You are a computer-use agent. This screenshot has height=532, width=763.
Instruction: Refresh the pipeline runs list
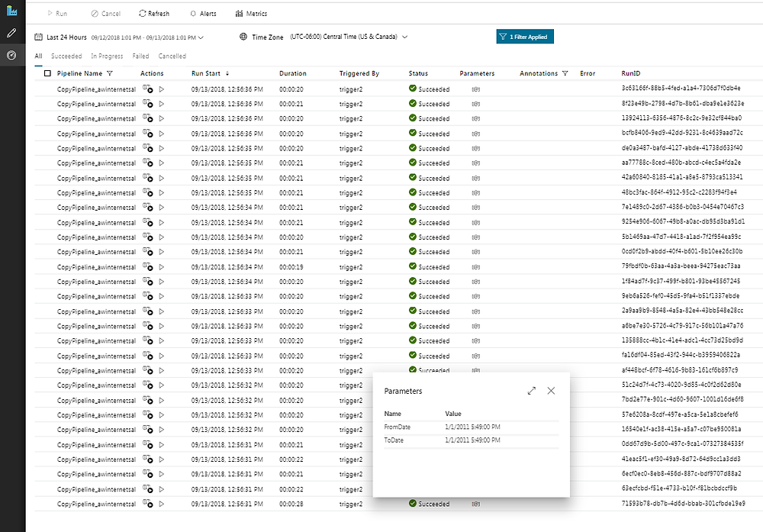pyautogui.click(x=154, y=14)
